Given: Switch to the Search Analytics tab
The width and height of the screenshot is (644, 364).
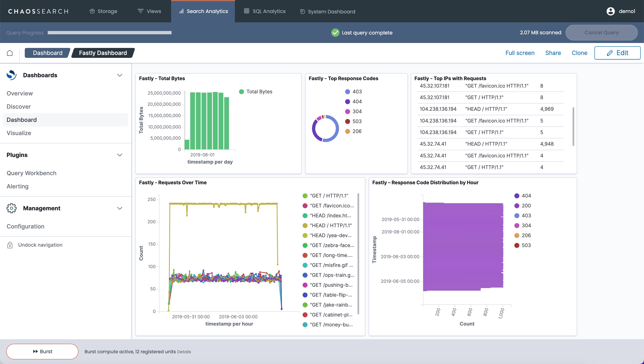Looking at the screenshot, I should [x=203, y=11].
